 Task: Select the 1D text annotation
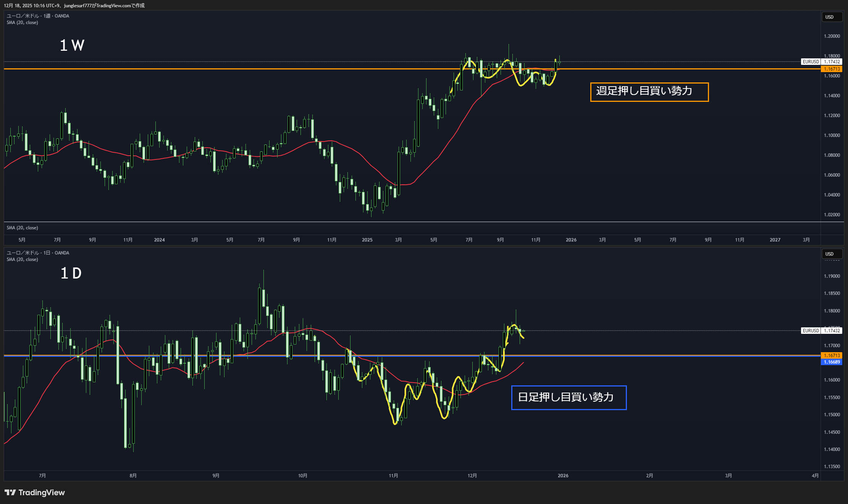pyautogui.click(x=71, y=273)
